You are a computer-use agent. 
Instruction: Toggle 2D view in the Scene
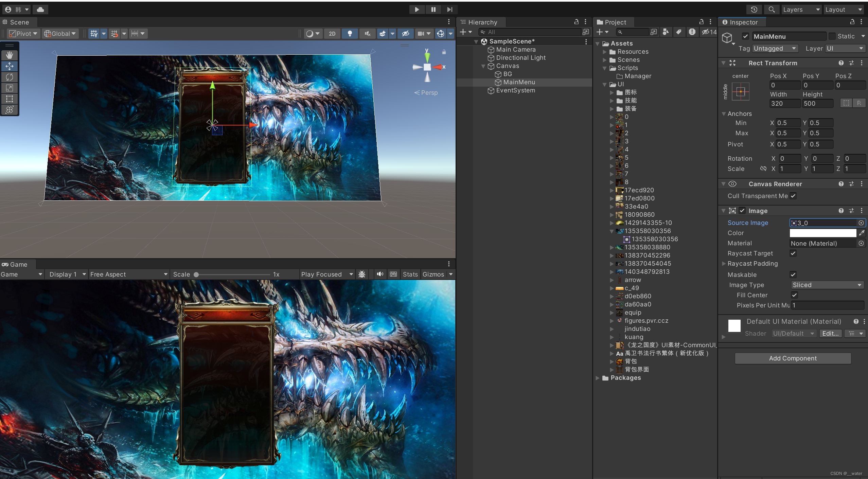coord(332,34)
